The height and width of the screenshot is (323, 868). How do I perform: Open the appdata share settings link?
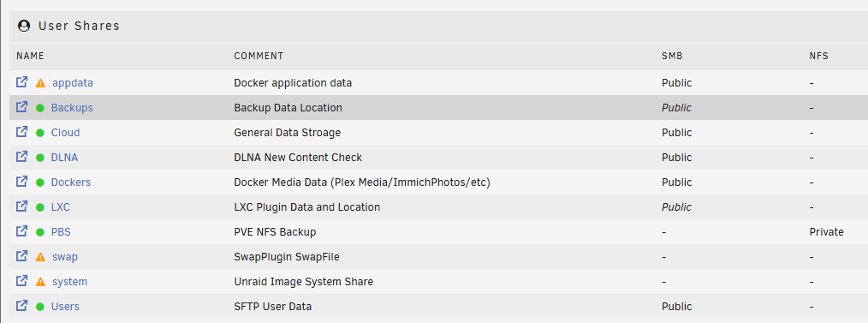(73, 83)
